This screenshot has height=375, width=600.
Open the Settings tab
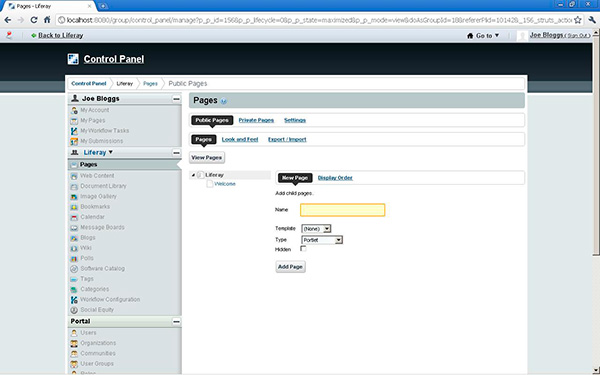pyautogui.click(x=295, y=120)
